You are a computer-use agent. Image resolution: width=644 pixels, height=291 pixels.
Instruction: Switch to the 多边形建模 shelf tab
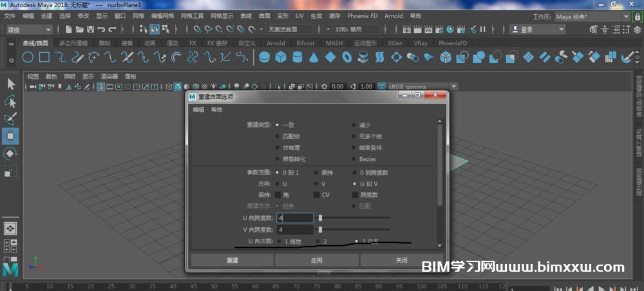point(73,43)
